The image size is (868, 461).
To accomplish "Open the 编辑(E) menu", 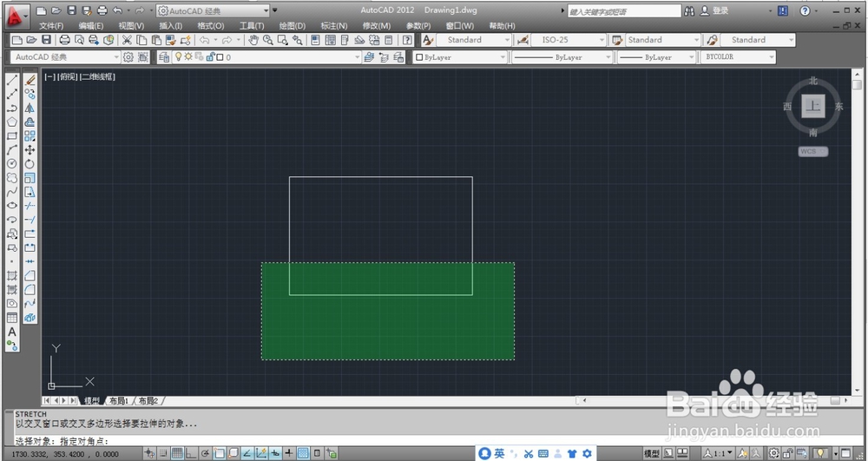I will 91,25.
